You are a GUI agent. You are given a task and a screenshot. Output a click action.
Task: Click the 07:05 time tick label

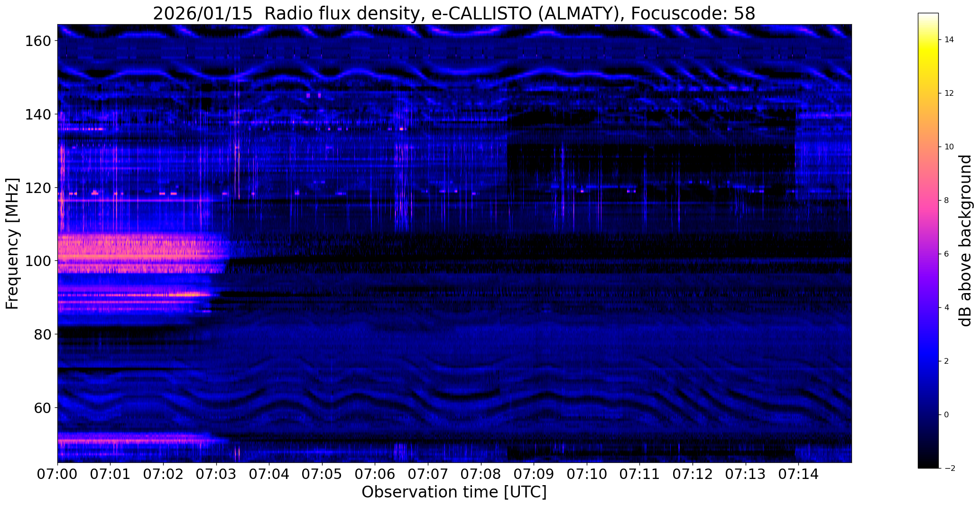click(322, 474)
